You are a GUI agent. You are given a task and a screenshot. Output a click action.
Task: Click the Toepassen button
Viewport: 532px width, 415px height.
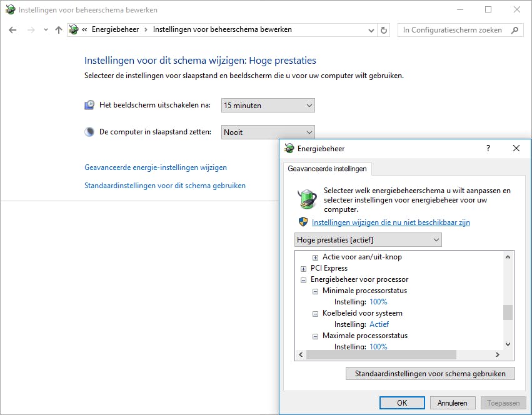pos(503,402)
